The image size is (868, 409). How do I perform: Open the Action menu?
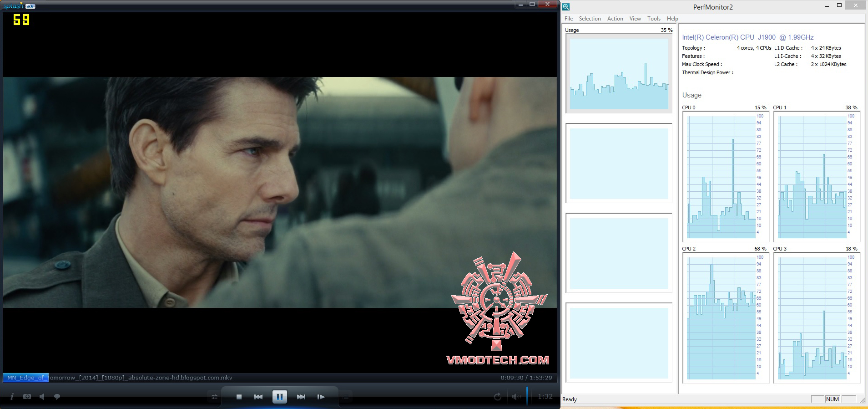point(615,19)
